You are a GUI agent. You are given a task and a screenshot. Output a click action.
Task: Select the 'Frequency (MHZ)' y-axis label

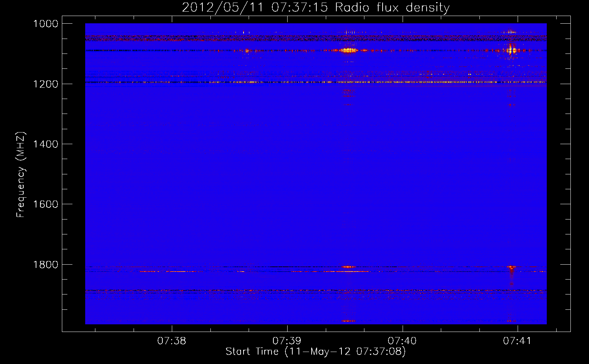(21, 175)
